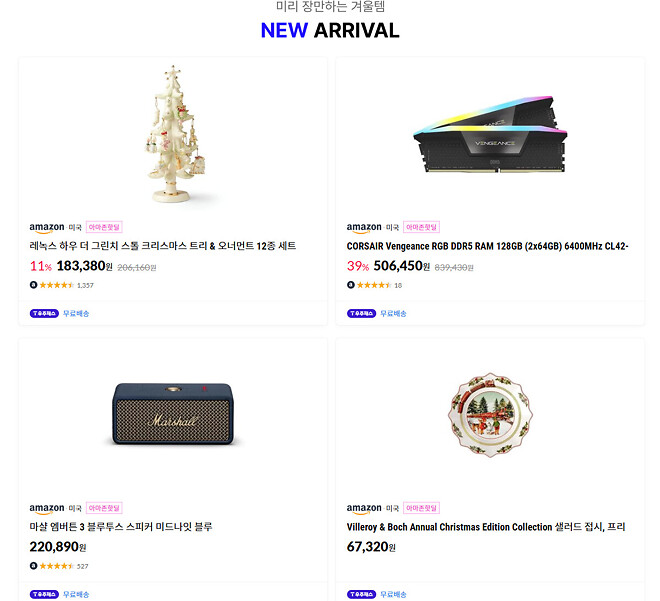Click the Amazon logo on Lenox tree listing

click(47, 228)
